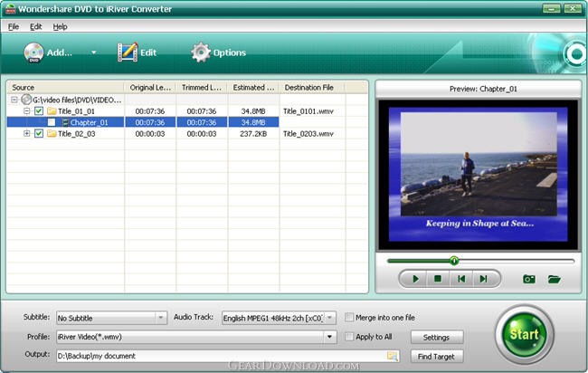
Task: Click the Find Target button
Action: [437, 357]
